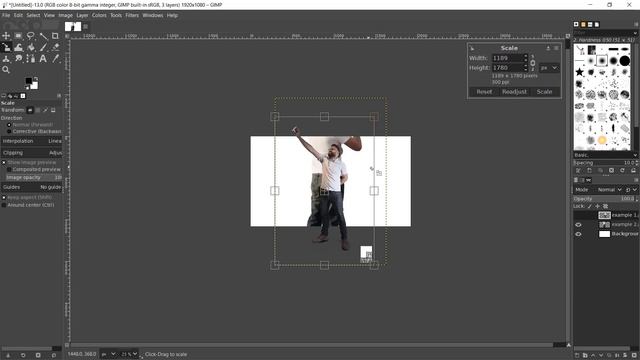Open the layer Mode Normal dropdown
Screen dimensions: 640x360
(610, 190)
